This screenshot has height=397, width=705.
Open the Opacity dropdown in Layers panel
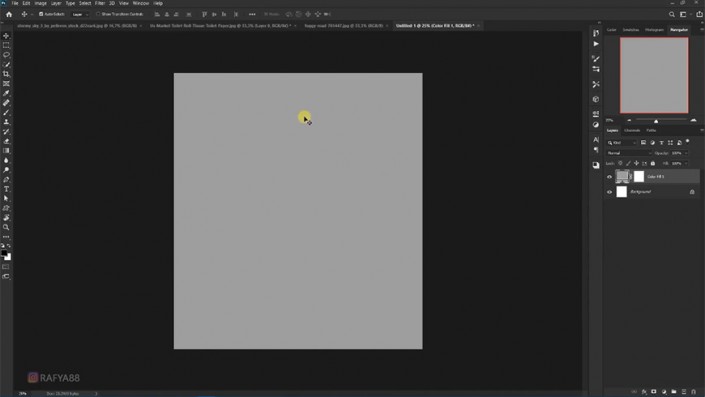(679, 153)
